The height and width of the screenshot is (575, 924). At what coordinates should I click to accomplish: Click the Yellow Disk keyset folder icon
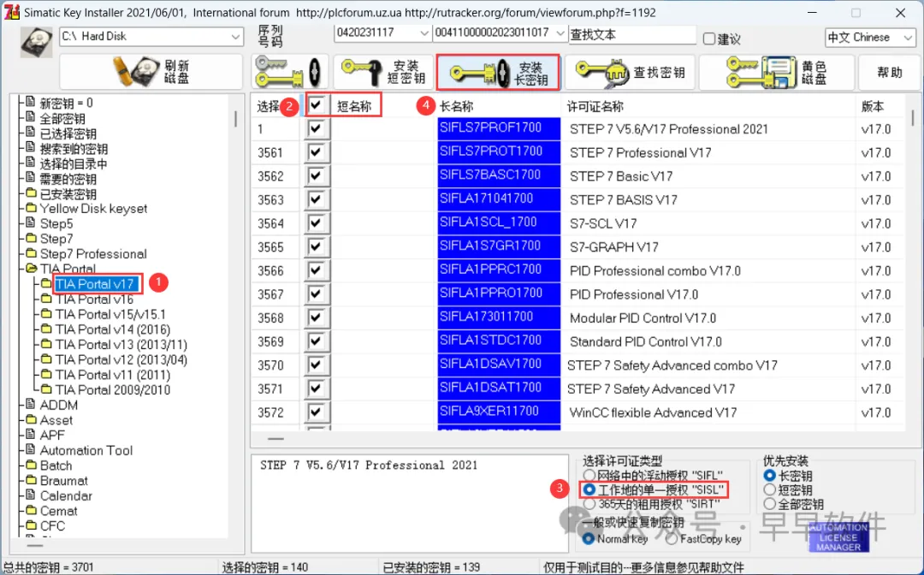pyautogui.click(x=32, y=208)
